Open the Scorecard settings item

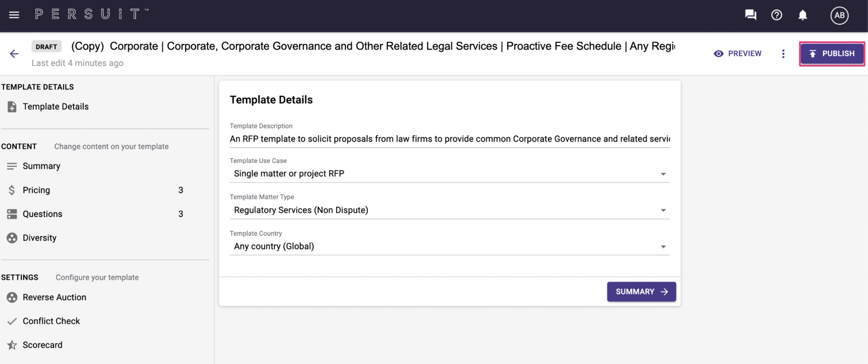(95, 345)
